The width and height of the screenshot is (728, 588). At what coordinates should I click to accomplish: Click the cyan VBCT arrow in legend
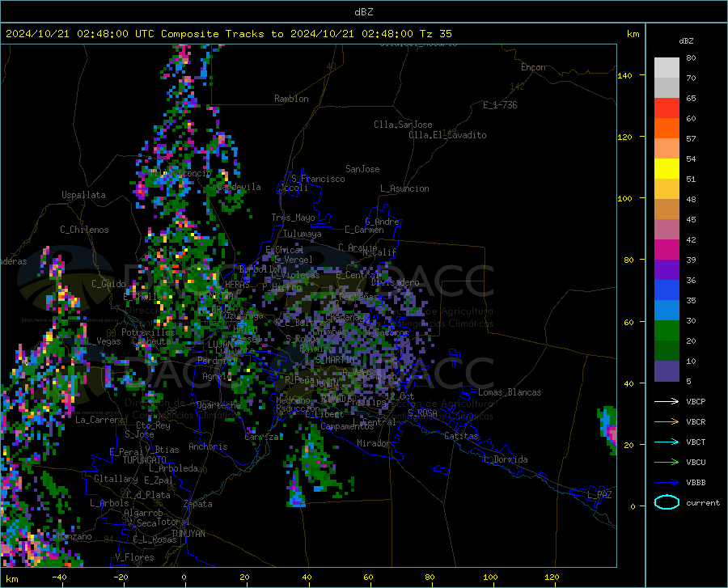(667, 442)
